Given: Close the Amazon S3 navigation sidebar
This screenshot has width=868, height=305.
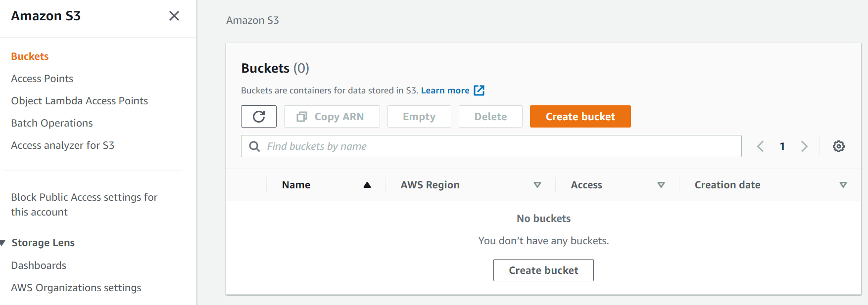Looking at the screenshot, I should pyautogui.click(x=174, y=16).
